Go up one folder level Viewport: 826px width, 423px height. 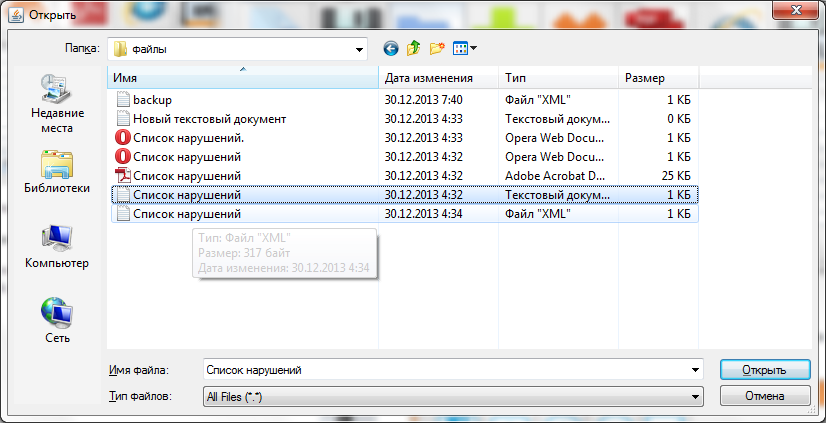[x=414, y=48]
